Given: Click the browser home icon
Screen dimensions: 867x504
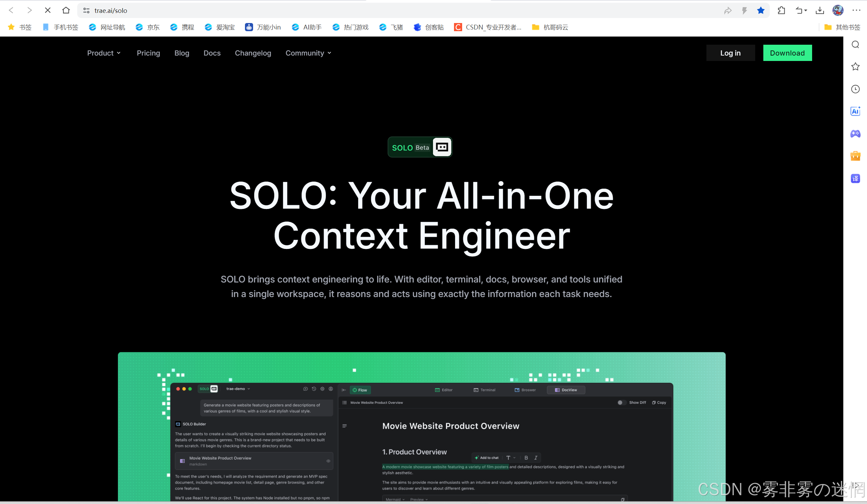Looking at the screenshot, I should (x=66, y=10).
